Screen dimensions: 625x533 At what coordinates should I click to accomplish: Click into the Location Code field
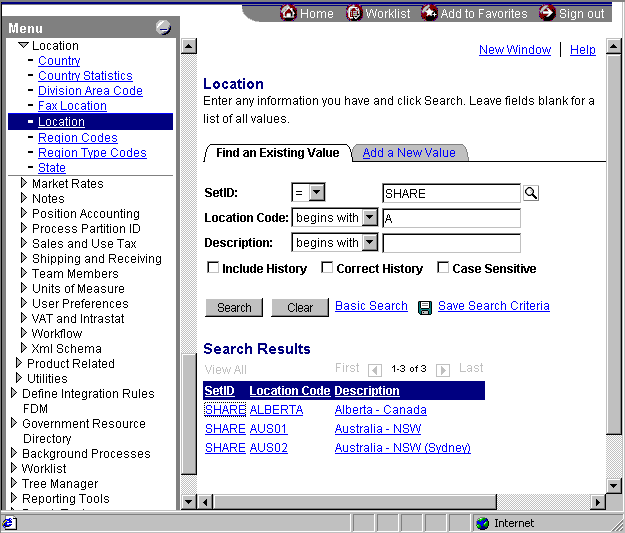coord(451,218)
